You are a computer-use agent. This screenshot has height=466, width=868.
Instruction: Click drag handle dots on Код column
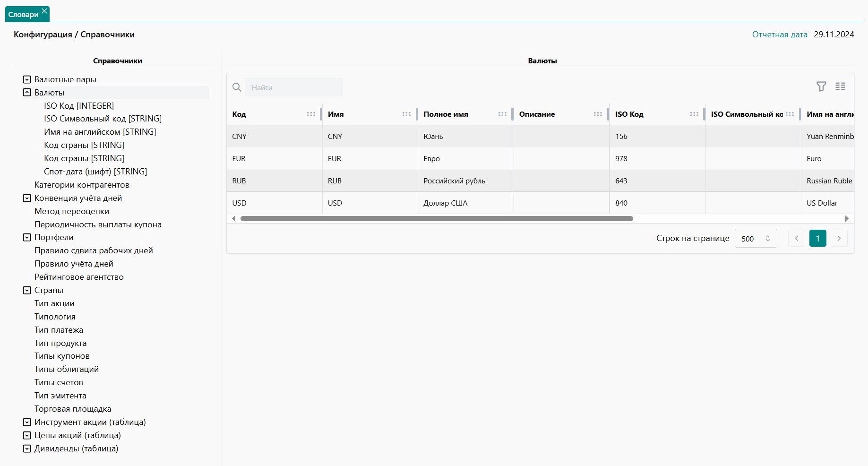(311, 114)
